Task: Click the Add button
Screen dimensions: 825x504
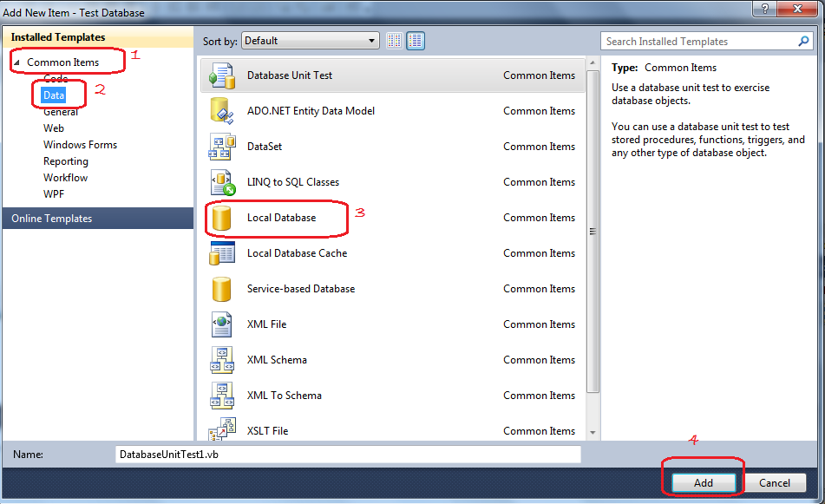Action: [704, 483]
